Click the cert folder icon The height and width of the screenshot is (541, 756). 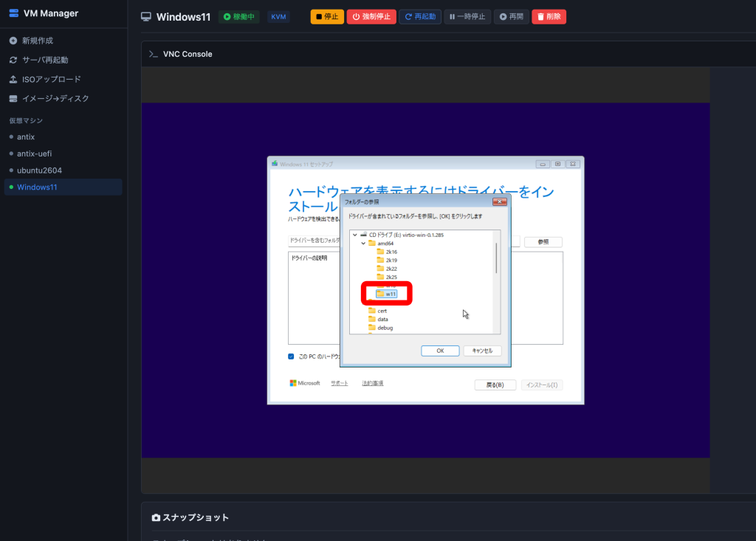tap(372, 311)
